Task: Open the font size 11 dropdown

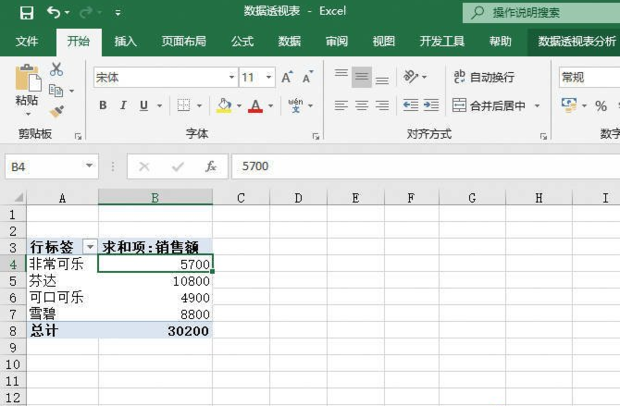Action: (268, 77)
